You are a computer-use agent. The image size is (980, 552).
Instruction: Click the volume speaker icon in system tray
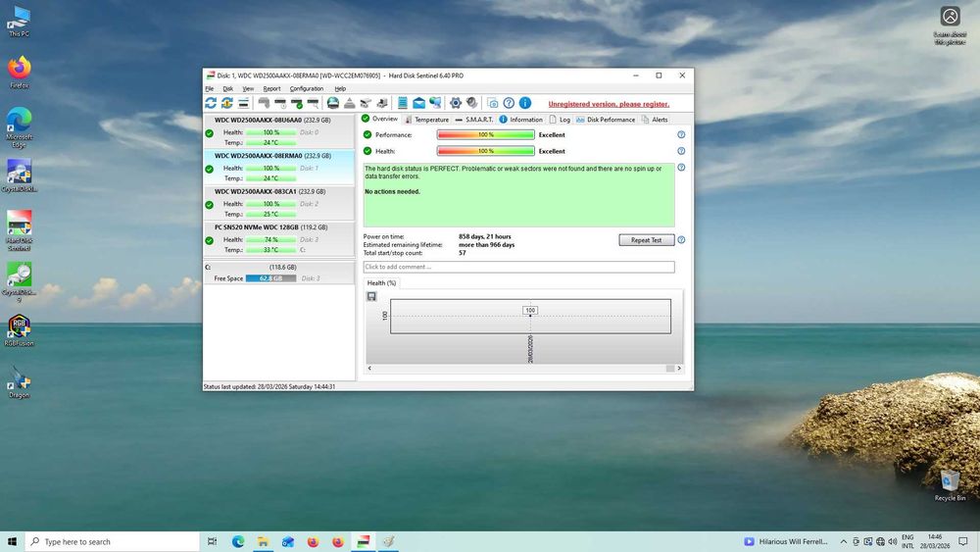point(893,542)
